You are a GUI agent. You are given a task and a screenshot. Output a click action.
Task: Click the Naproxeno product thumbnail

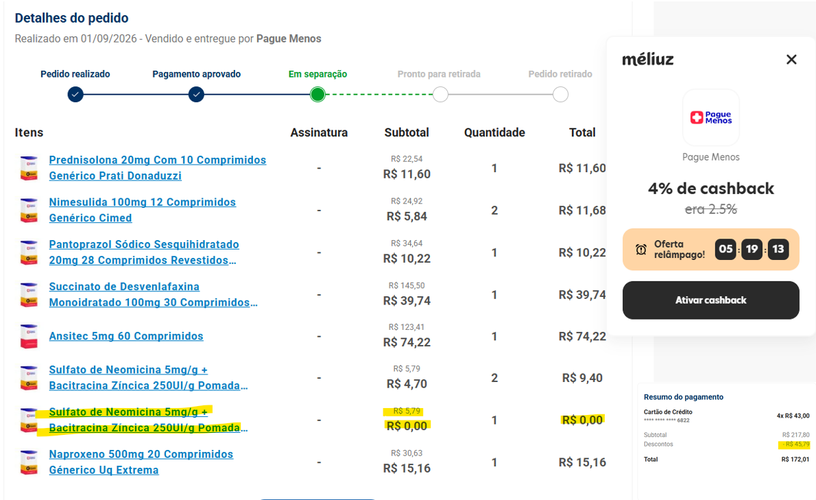(x=29, y=462)
